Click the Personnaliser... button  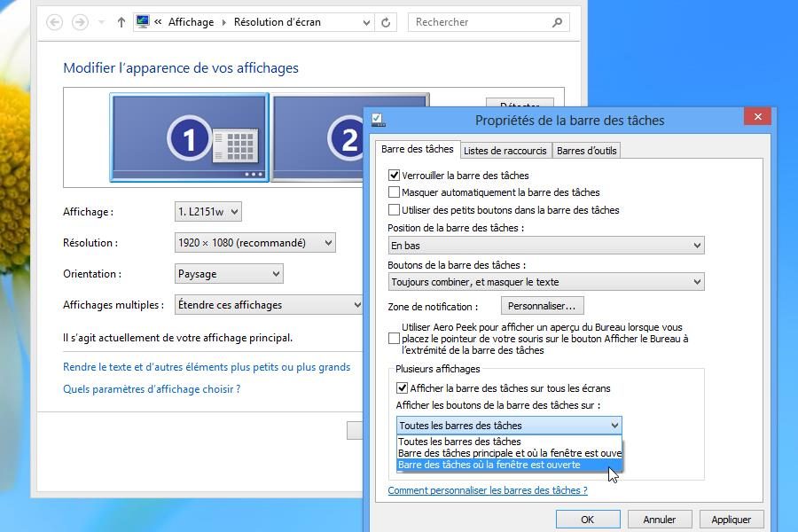point(541,306)
